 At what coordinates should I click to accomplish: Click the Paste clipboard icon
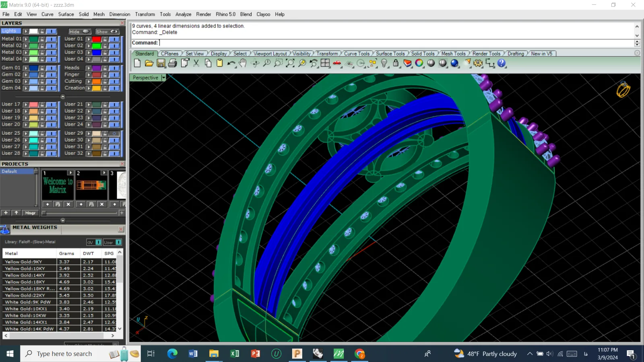219,63
